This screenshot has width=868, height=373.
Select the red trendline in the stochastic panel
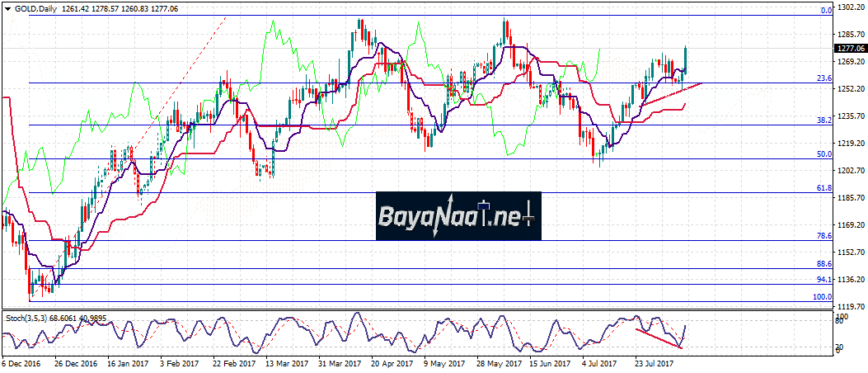coord(659,339)
